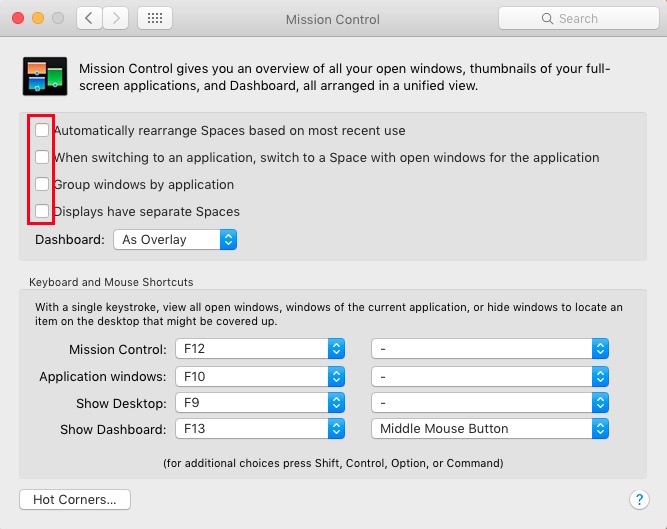
Task: Enable Displays have separate Spaces
Action: (42, 211)
